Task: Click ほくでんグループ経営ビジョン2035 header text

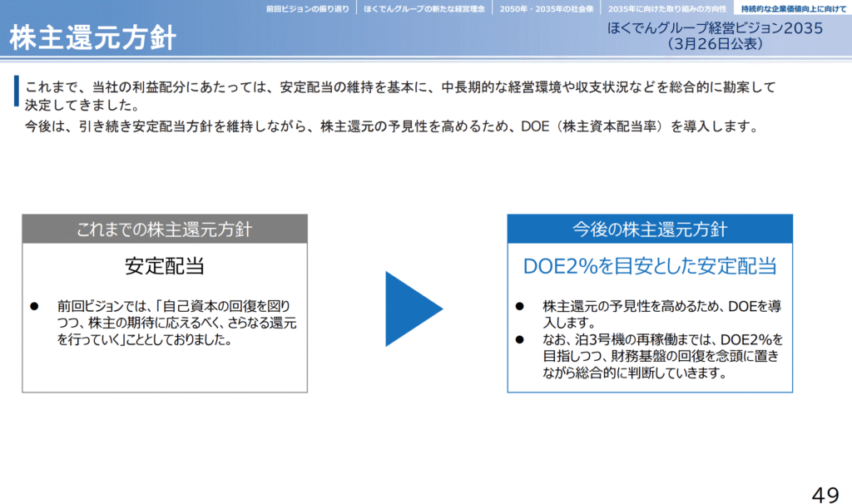Action: [x=715, y=28]
